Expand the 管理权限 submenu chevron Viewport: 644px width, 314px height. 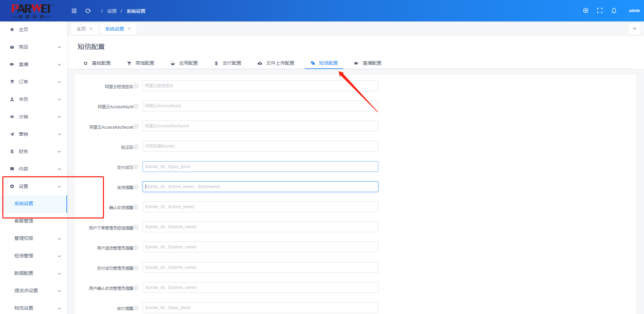(59, 239)
